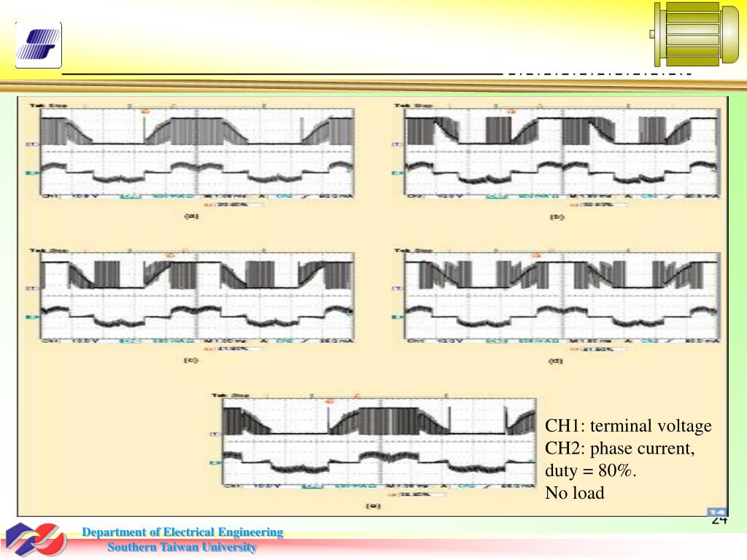Select oscilloscope screenshot labeled (d)
Viewport: 747px width, 560px height.
(555, 300)
